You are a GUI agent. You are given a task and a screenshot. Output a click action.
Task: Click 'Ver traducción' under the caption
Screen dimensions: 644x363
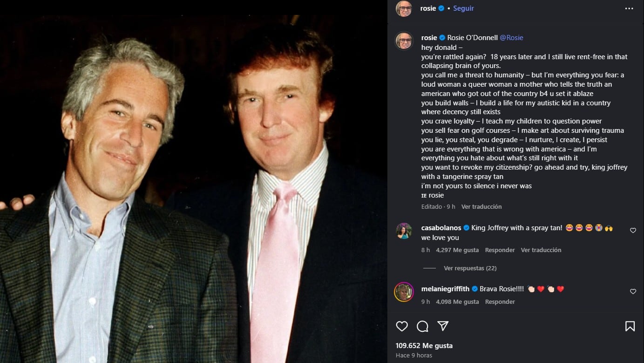481,206
